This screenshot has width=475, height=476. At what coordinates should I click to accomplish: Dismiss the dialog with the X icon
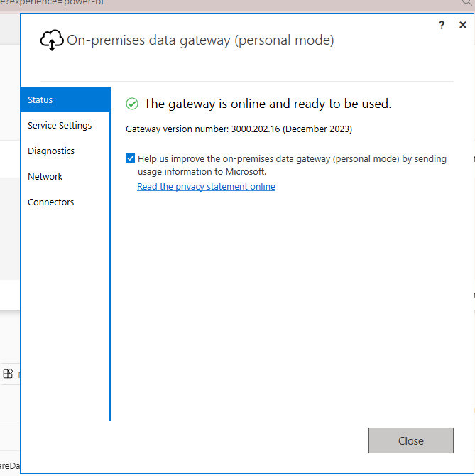(462, 25)
